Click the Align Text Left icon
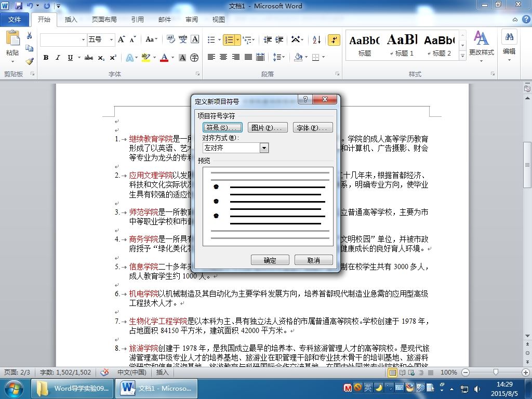 [x=211, y=57]
